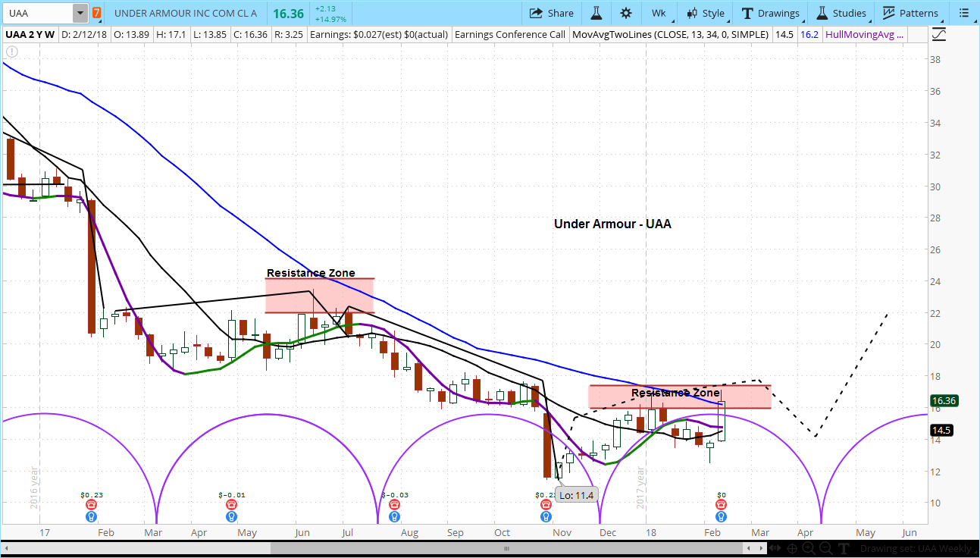The height and width of the screenshot is (558, 980).
Task: Click the flask analysis icon beside Share
Action: [596, 13]
